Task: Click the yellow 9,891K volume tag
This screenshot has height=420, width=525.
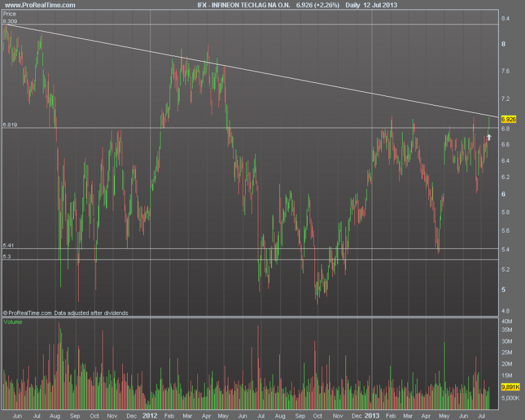Action: pos(510,387)
